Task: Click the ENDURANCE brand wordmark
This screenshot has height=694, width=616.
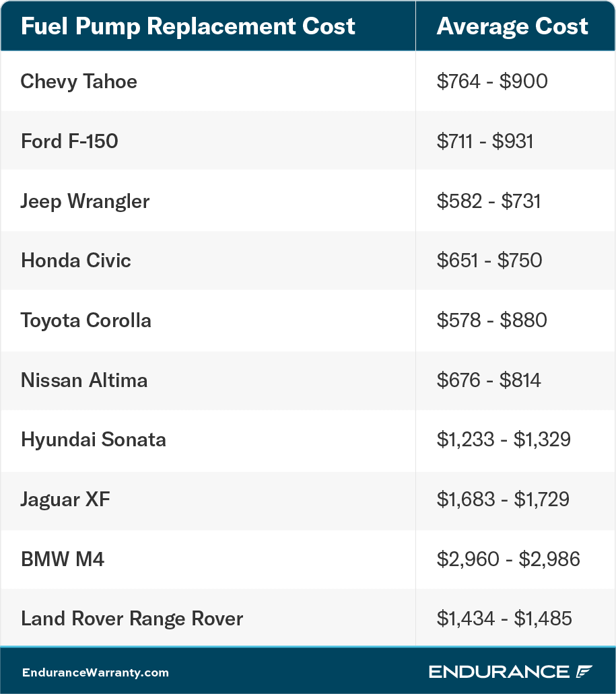Action: coord(499,671)
